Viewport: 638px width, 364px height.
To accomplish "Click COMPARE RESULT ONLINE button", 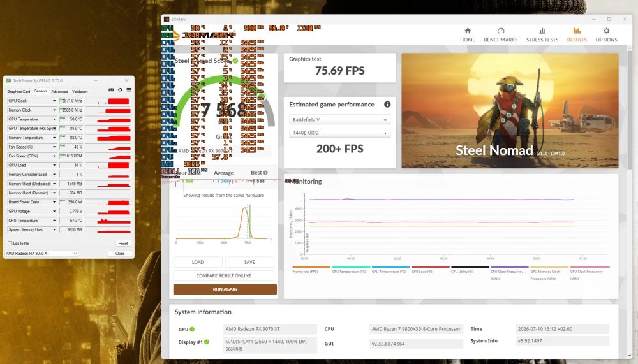I will point(224,276).
